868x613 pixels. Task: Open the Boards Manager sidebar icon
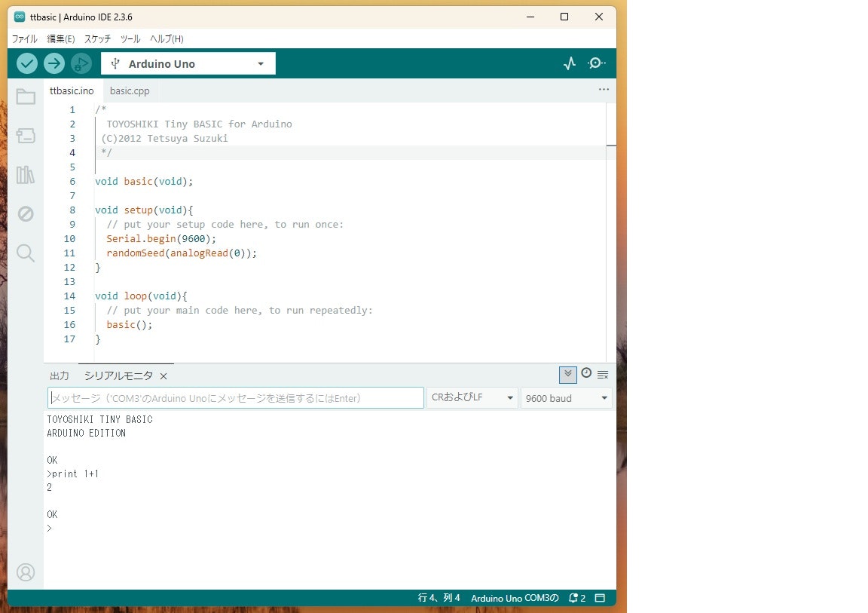coord(26,136)
